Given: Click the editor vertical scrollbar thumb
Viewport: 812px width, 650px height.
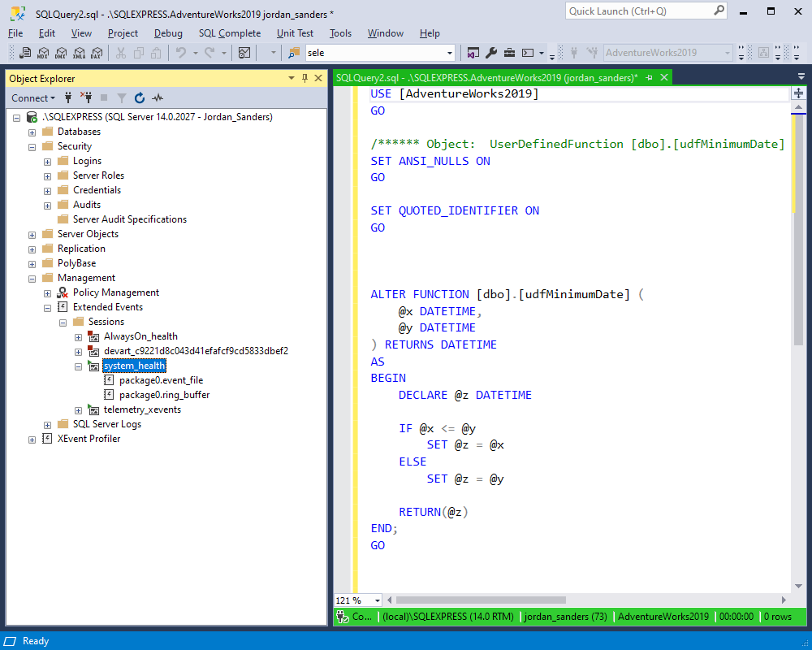Looking at the screenshot, I should tap(798, 230).
